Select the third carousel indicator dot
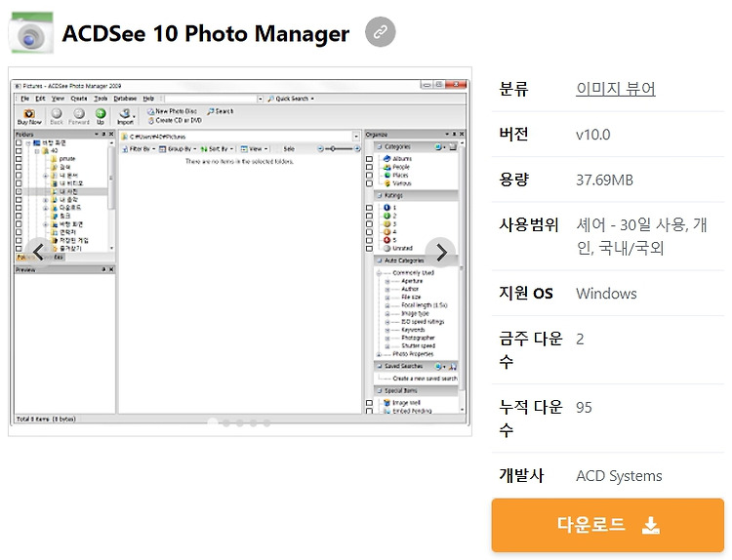The width and height of the screenshot is (732, 560). point(239,422)
